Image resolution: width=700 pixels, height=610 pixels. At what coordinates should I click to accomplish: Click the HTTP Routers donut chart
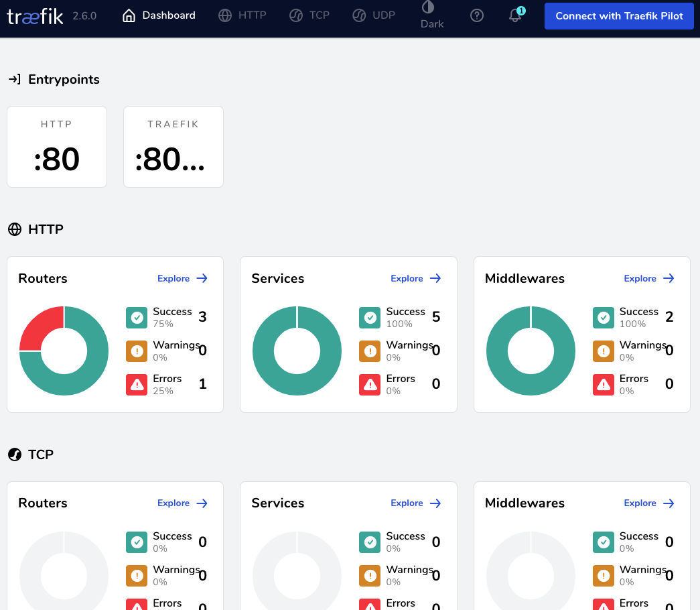[x=64, y=351]
